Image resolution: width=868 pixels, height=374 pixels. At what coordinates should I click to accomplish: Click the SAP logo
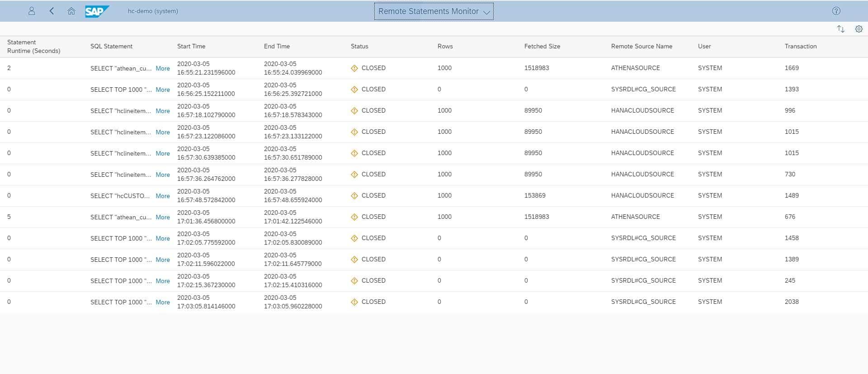pyautogui.click(x=97, y=11)
